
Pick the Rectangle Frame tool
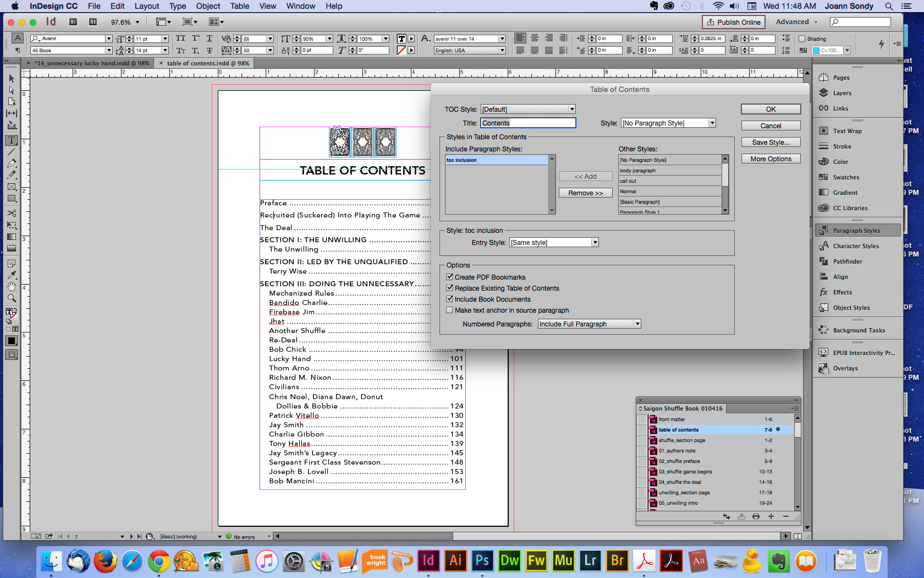(12, 187)
